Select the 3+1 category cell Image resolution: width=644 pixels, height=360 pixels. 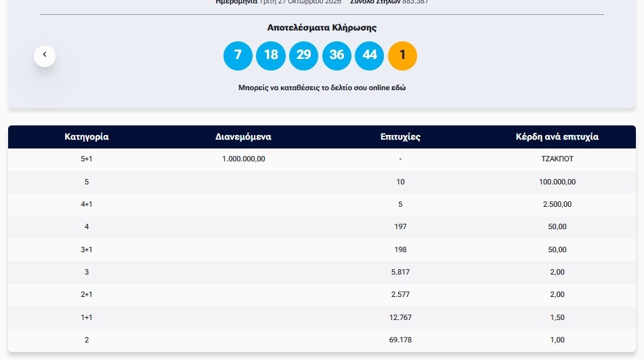(x=87, y=249)
